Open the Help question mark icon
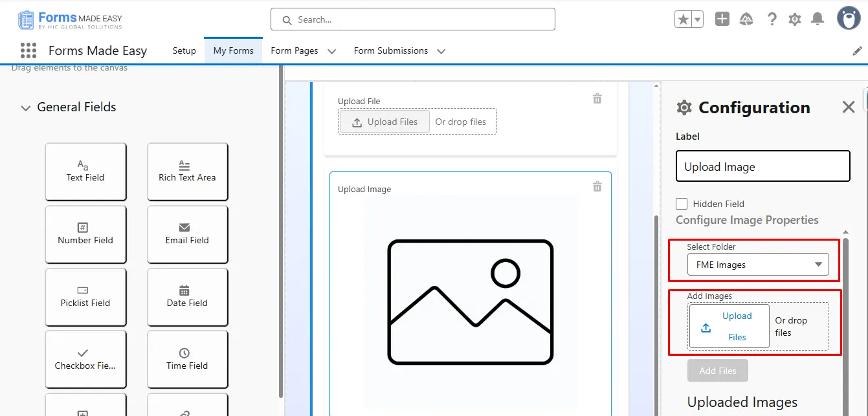Viewport: 868px width, 416px height. 772,19
